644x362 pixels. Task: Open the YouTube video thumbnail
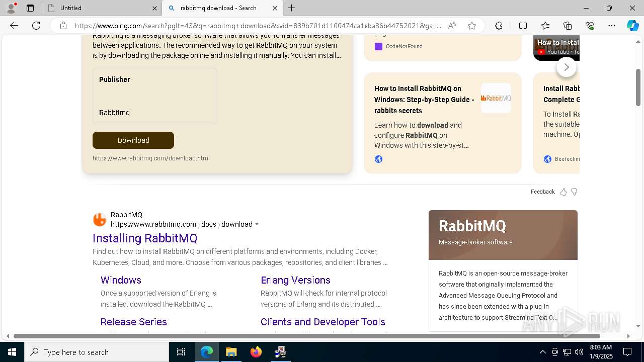(556, 47)
